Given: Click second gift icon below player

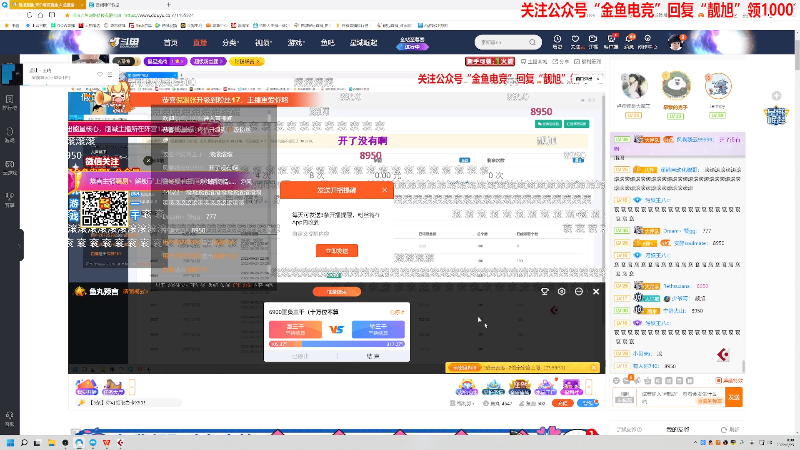Looking at the screenshot, I should (113, 388).
